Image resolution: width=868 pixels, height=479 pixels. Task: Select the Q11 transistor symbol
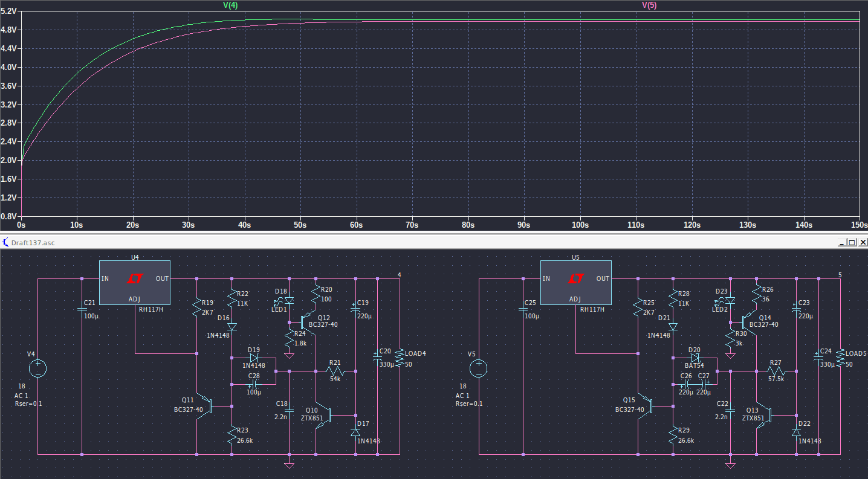coord(204,405)
